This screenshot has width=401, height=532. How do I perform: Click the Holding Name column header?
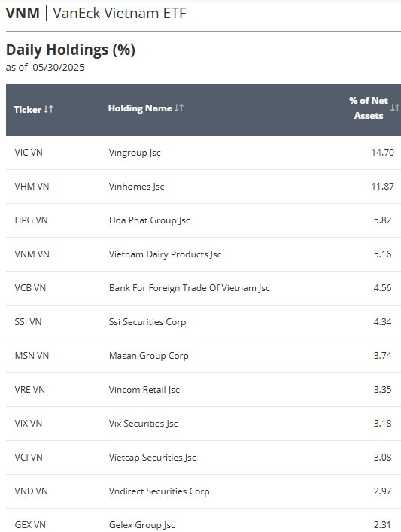click(140, 108)
